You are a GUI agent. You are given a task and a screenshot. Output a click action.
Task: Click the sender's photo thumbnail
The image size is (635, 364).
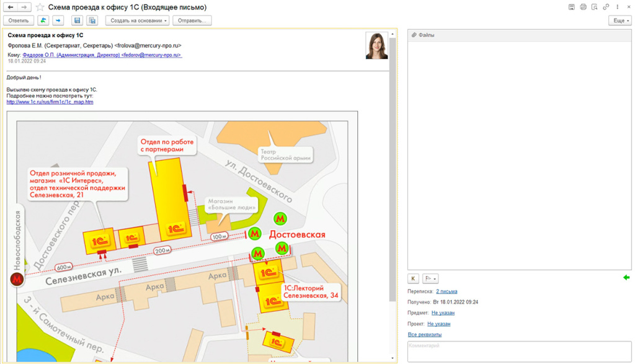pos(376,45)
